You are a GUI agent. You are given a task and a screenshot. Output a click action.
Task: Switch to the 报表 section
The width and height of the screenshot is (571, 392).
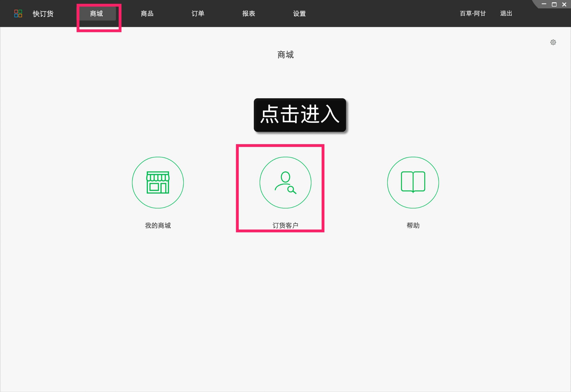pos(248,13)
